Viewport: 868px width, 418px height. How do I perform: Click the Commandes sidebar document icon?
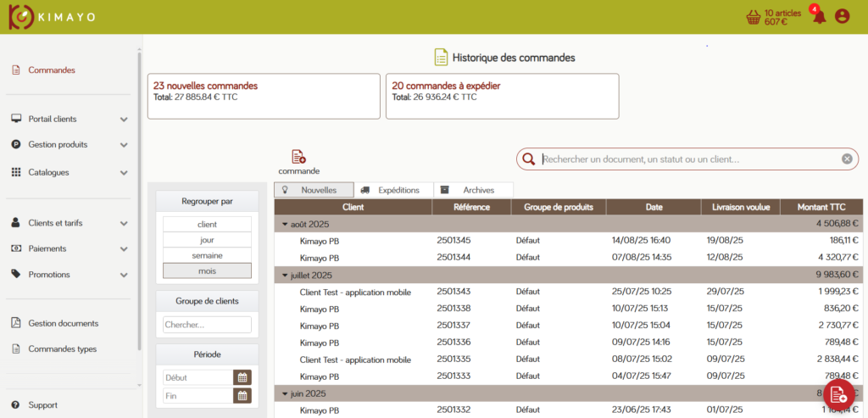[x=16, y=70]
